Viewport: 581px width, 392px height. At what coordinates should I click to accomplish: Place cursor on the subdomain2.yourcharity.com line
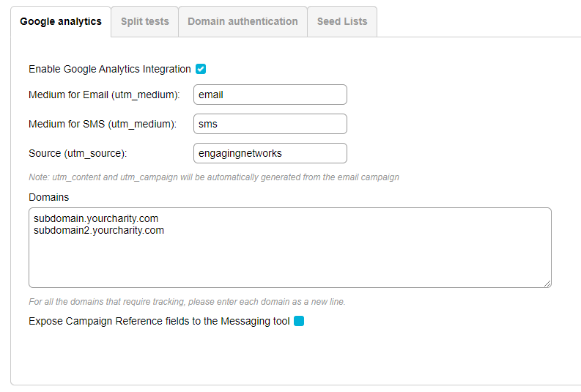tap(99, 230)
